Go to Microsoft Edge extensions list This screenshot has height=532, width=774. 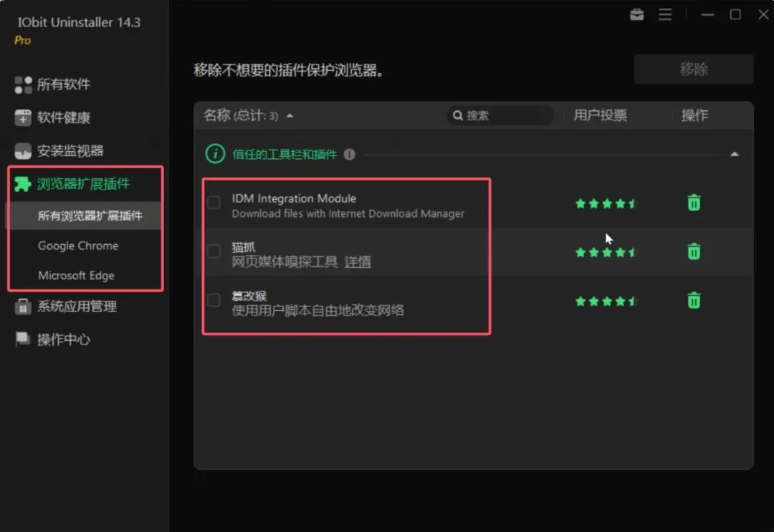click(76, 276)
